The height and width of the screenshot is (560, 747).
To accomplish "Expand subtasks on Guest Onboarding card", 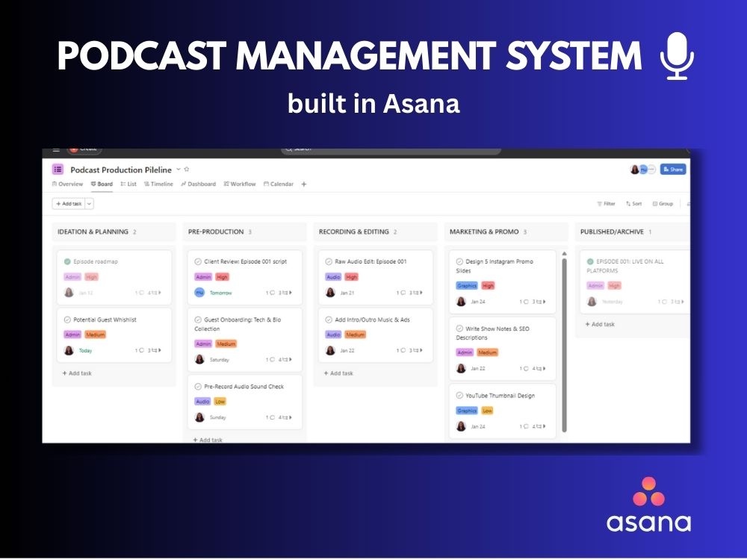I will tap(285, 360).
